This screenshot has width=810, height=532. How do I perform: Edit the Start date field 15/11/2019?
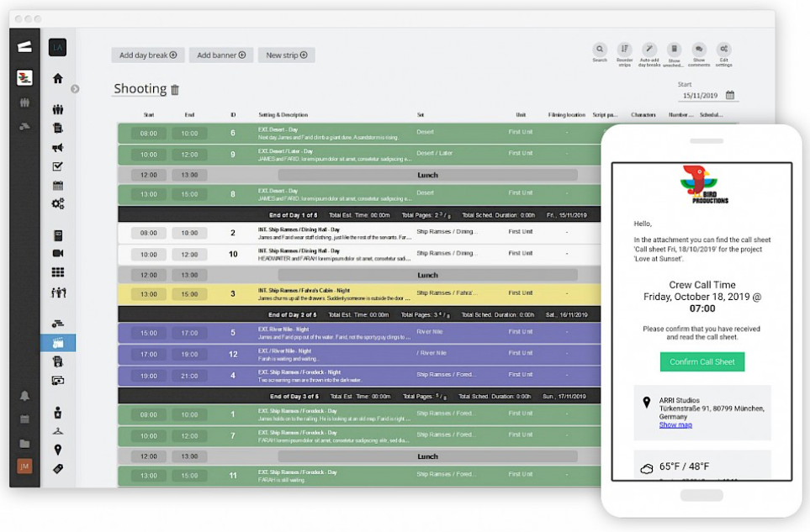coord(700,96)
